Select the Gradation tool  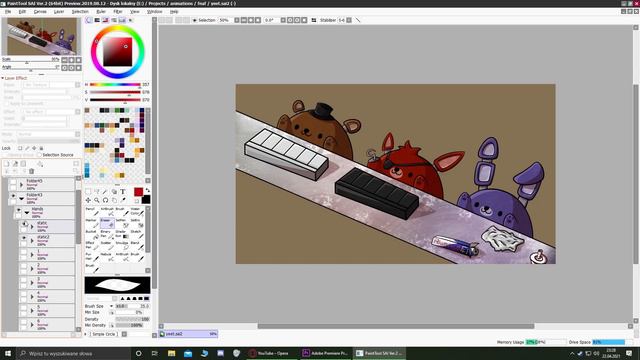pos(122,234)
